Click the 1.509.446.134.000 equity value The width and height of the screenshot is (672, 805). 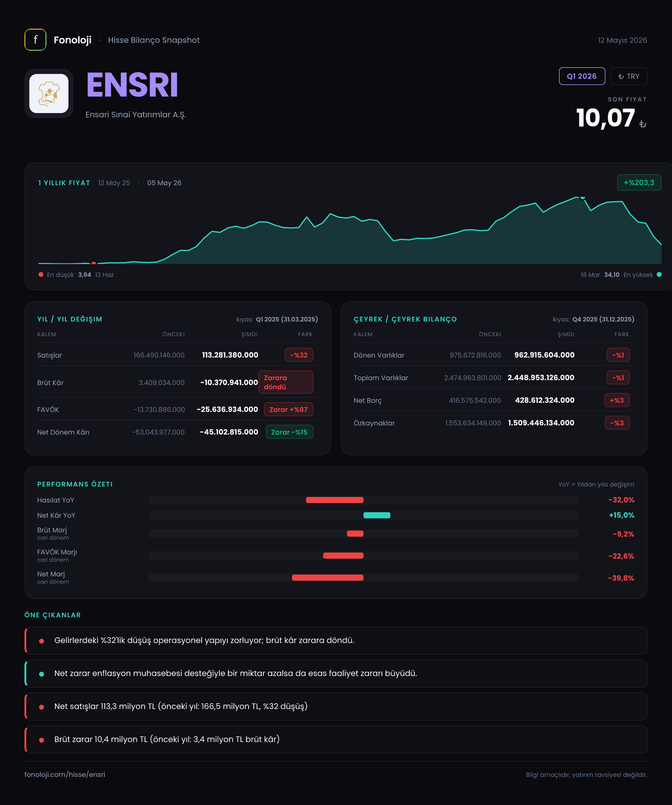coord(541,423)
